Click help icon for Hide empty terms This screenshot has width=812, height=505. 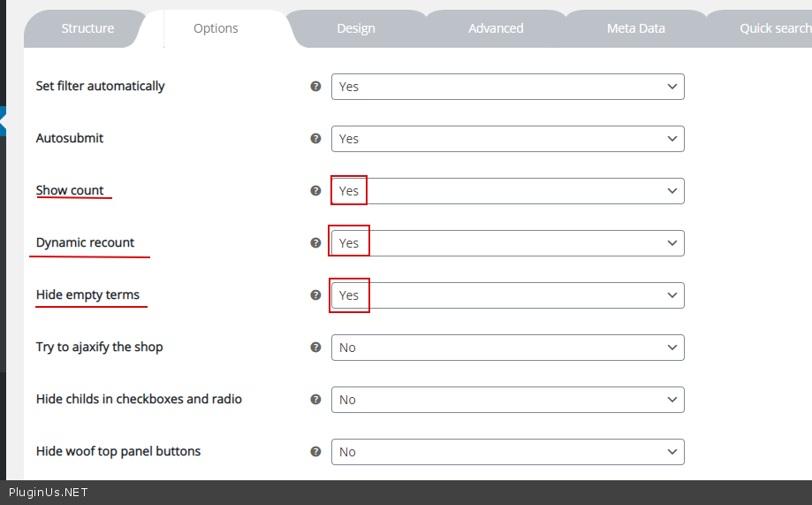click(x=315, y=295)
